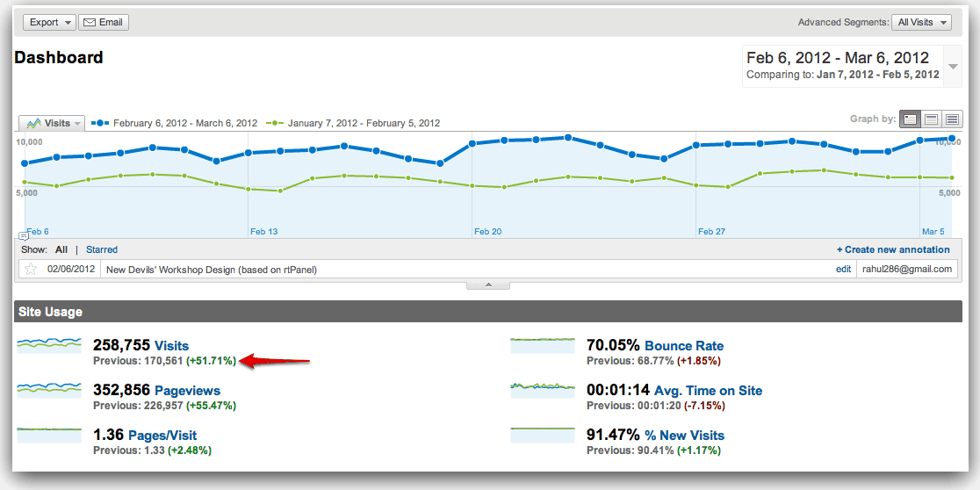Viewport: 980px width, 490px height.
Task: Collapse the annotations panel handle
Action: (489, 285)
